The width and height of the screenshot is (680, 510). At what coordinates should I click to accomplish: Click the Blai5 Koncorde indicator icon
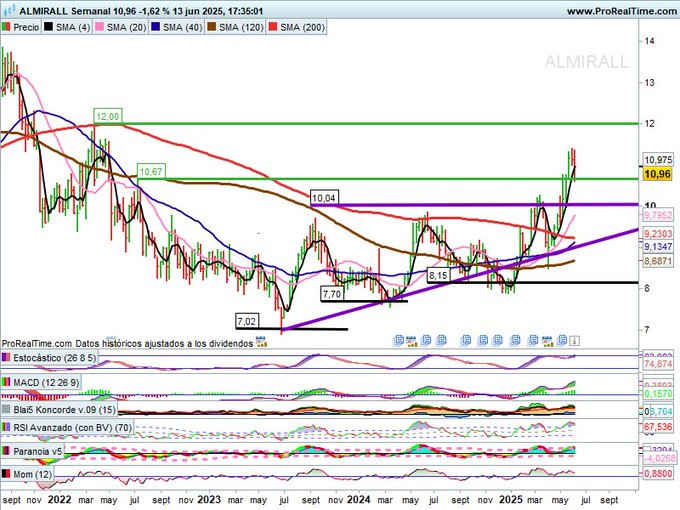click(x=6, y=409)
